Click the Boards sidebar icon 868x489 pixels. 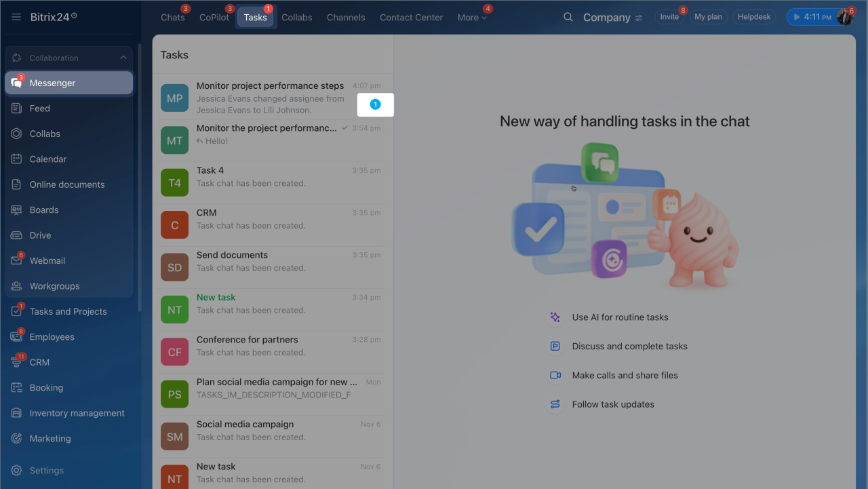coord(17,210)
